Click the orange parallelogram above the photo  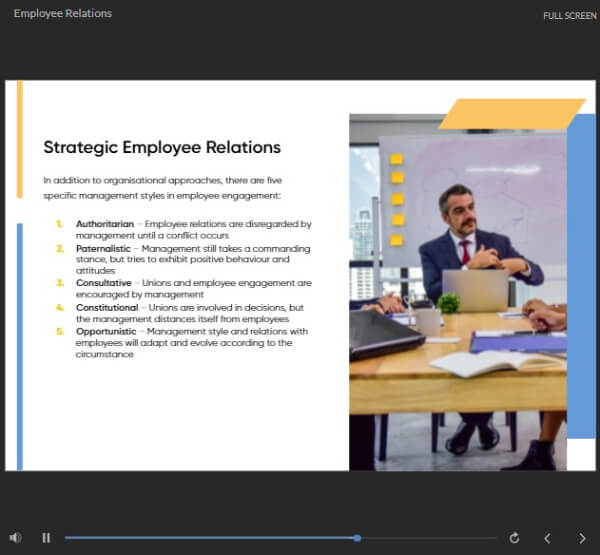(511, 114)
